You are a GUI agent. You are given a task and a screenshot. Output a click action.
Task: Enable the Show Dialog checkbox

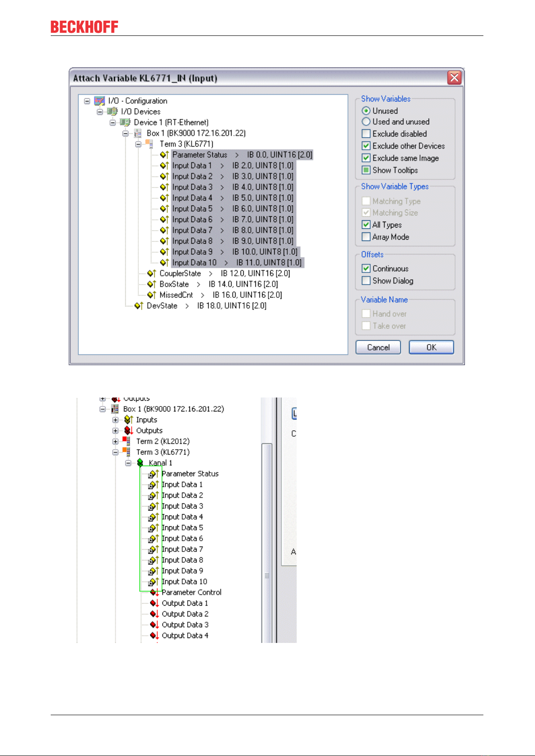366,281
